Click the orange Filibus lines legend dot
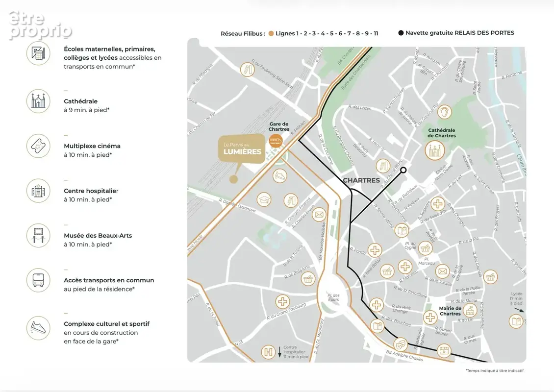Image resolution: width=554 pixels, height=392 pixels. pyautogui.click(x=271, y=33)
